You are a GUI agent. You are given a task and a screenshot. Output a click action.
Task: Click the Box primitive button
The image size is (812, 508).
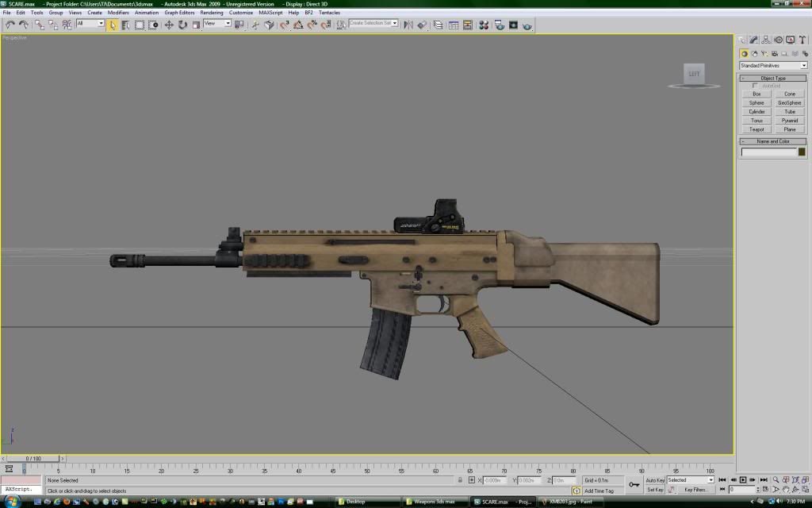756,94
